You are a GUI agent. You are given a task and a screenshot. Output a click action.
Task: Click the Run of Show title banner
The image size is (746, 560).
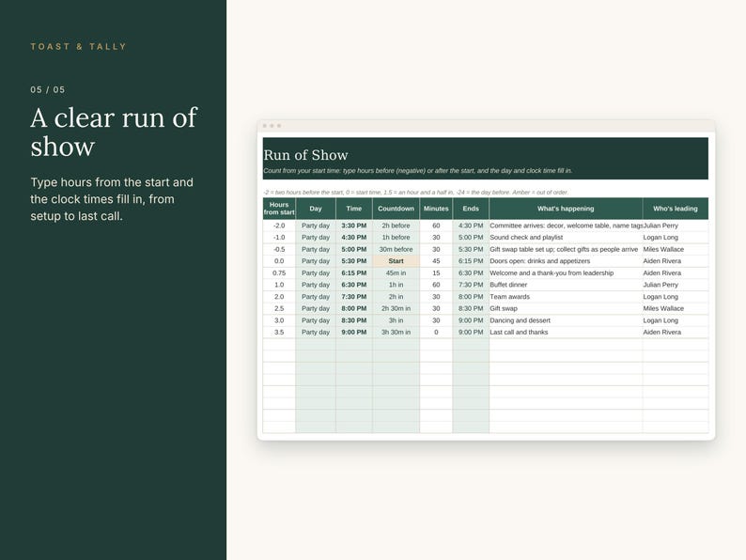(486, 159)
